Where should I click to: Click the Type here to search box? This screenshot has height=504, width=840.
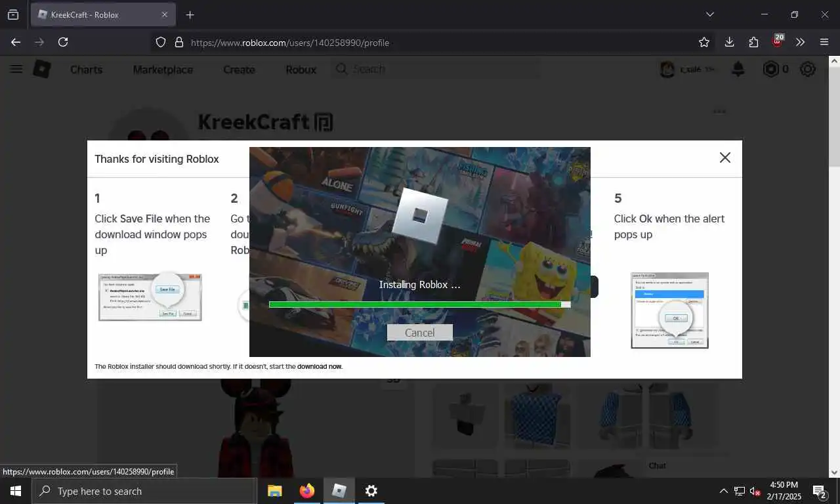pos(144,491)
